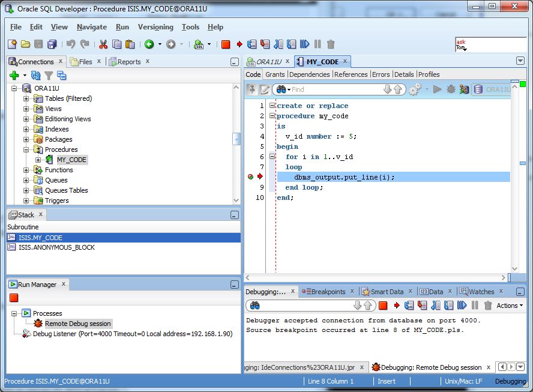Click the Paste clipboard icon
Screen dimensions: 533x392
pyautogui.click(x=130, y=44)
